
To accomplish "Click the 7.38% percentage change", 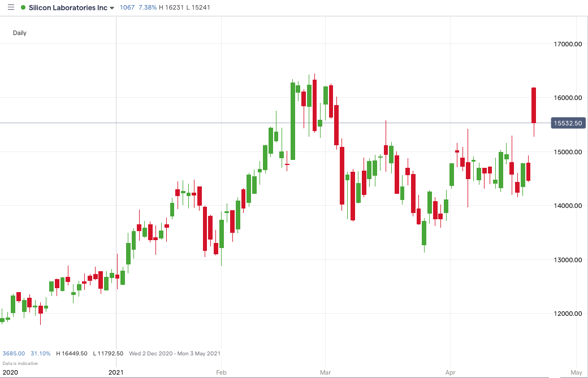I will [x=148, y=7].
